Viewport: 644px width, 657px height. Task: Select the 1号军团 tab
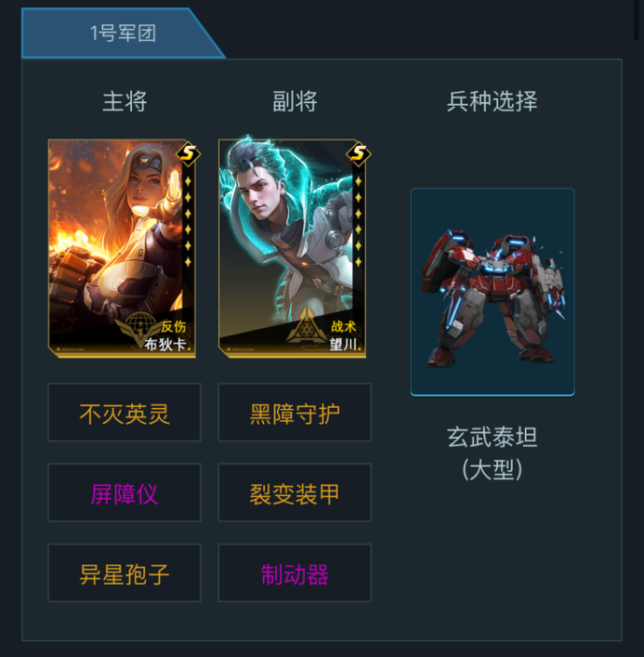click(123, 33)
